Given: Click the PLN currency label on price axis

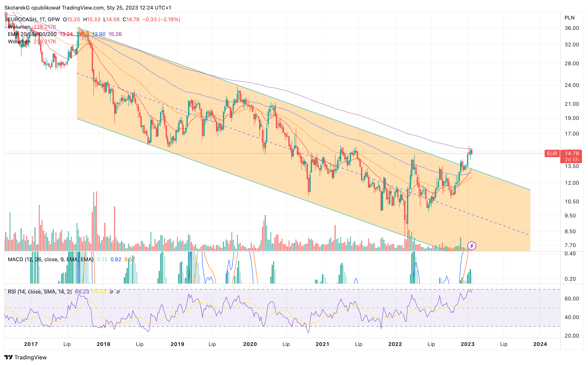Looking at the screenshot, I should click(569, 18).
